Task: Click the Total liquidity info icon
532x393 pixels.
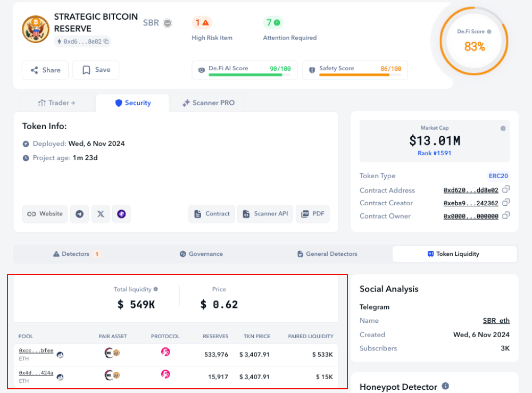Action: (156, 289)
